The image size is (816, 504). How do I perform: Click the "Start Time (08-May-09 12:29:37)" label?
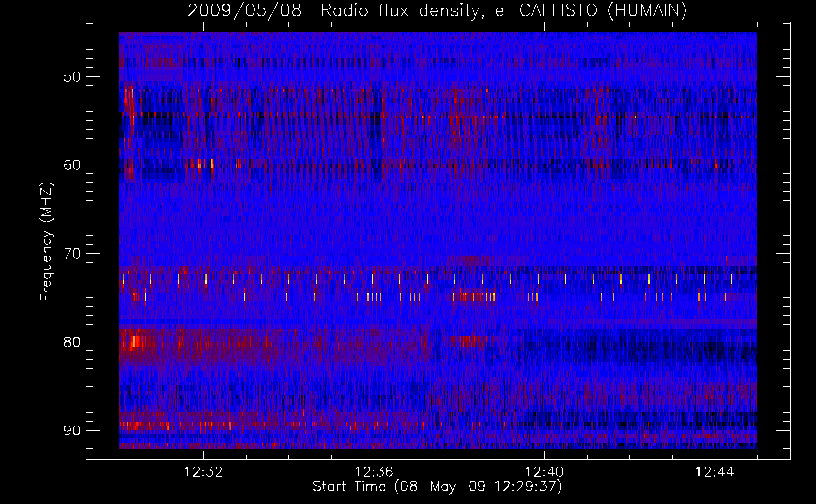(437, 487)
